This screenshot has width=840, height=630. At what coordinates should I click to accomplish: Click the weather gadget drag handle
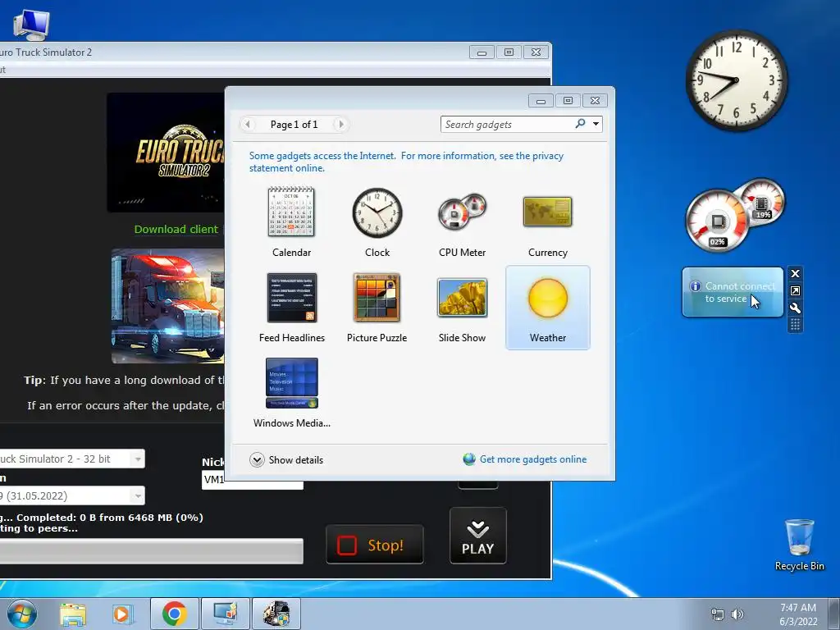795,325
